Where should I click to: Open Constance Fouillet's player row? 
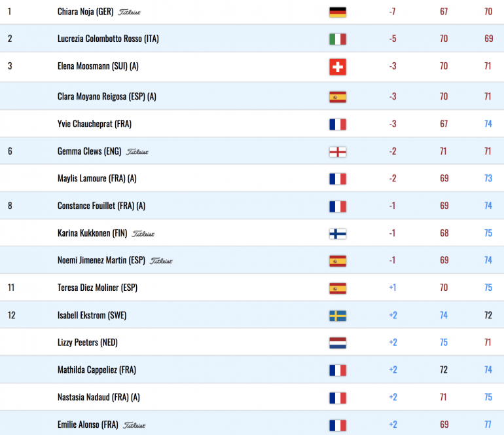(x=252, y=206)
